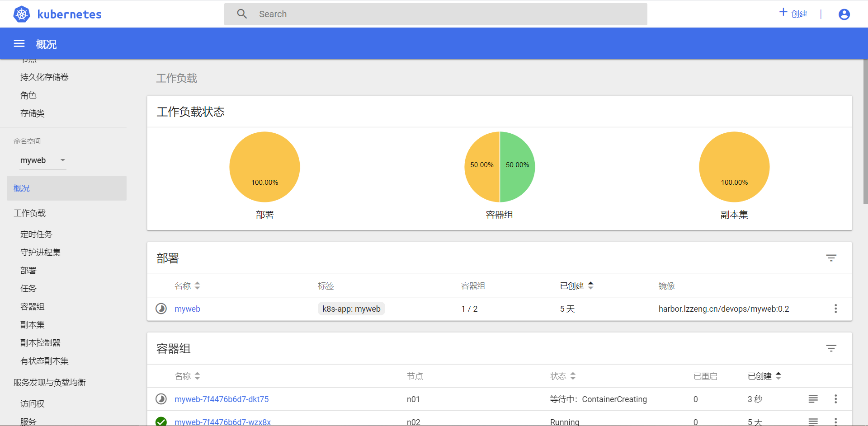Sort pods by 状态 column
The width and height of the screenshot is (868, 426).
tap(563, 376)
